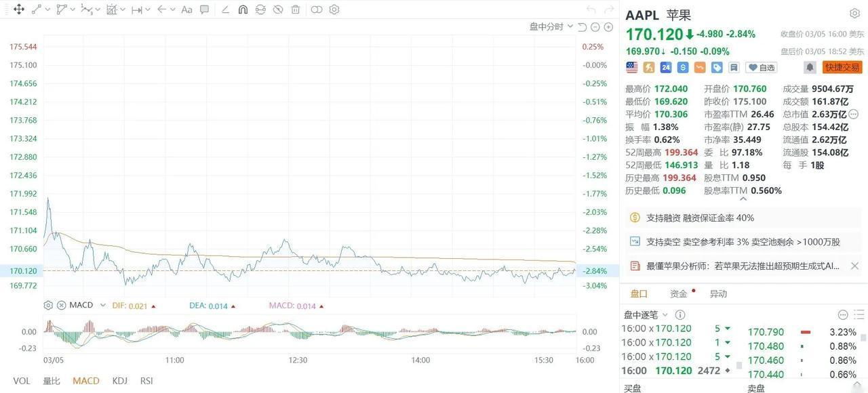Click the undo arrow above chart
This screenshot has height=393, width=868.
pos(591,9)
